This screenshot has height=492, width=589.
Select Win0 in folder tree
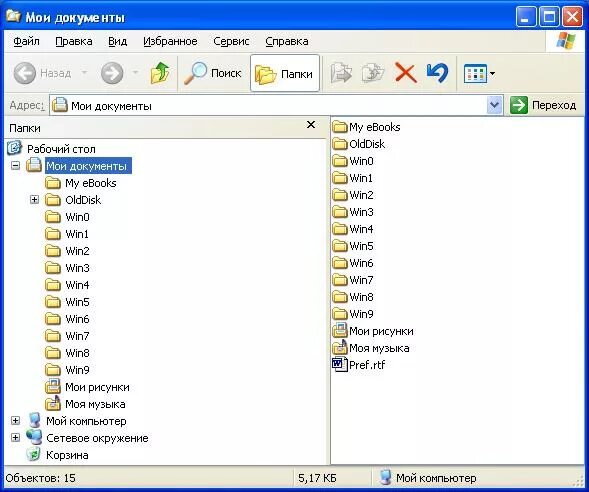(x=77, y=217)
